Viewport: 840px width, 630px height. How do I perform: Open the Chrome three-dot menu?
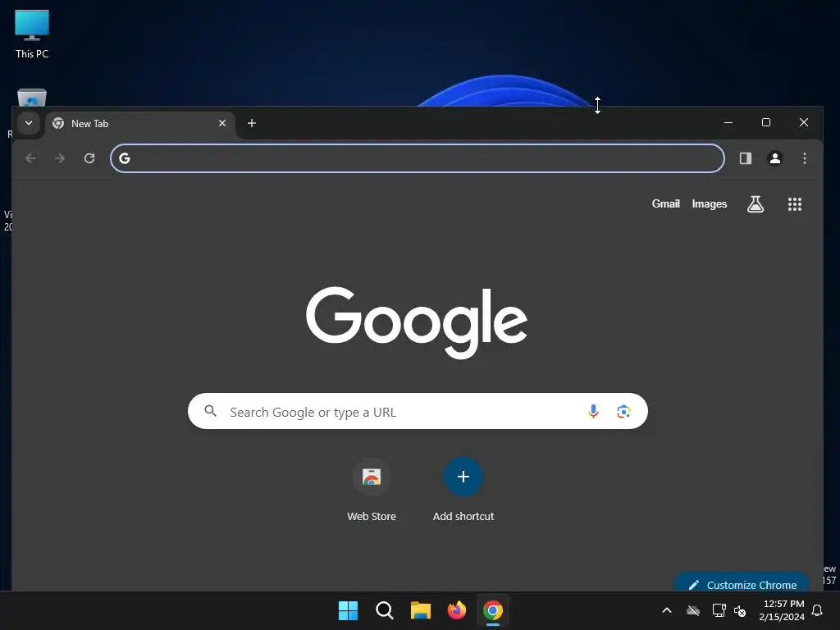804,158
